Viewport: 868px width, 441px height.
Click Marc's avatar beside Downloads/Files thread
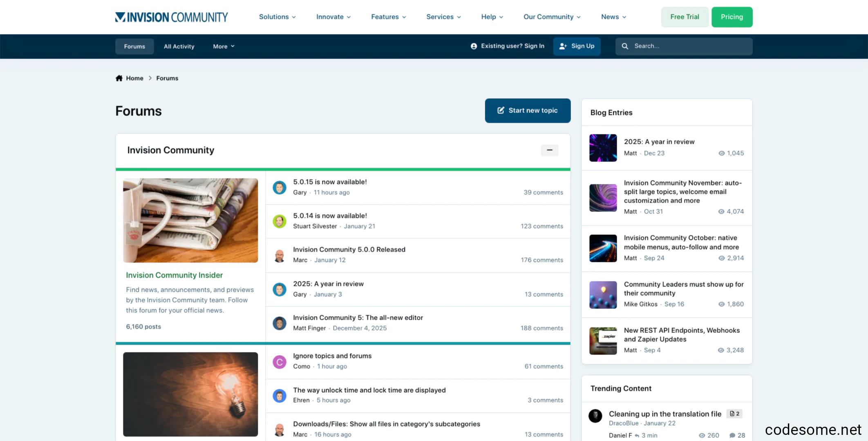[280, 430]
